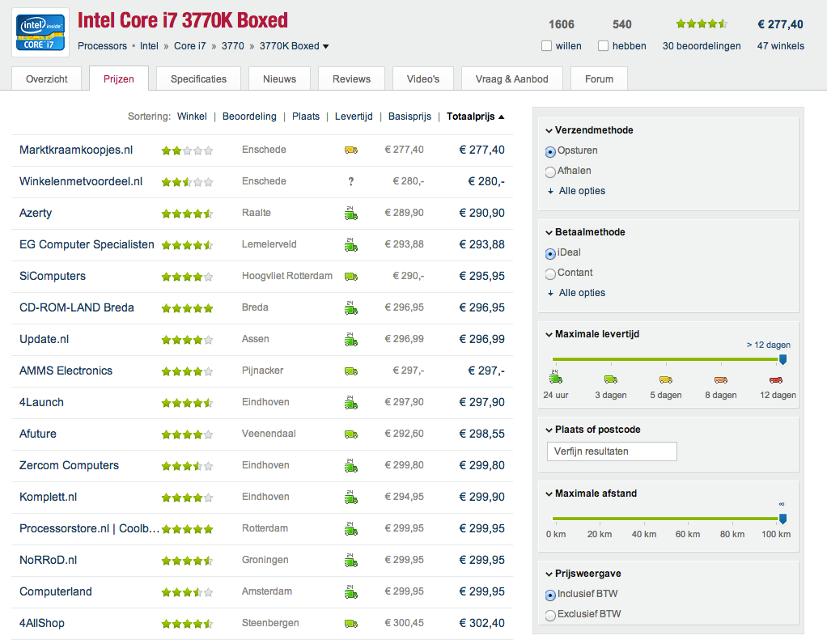Open the Overzicht tab
The image size is (827, 644).
pyautogui.click(x=47, y=78)
